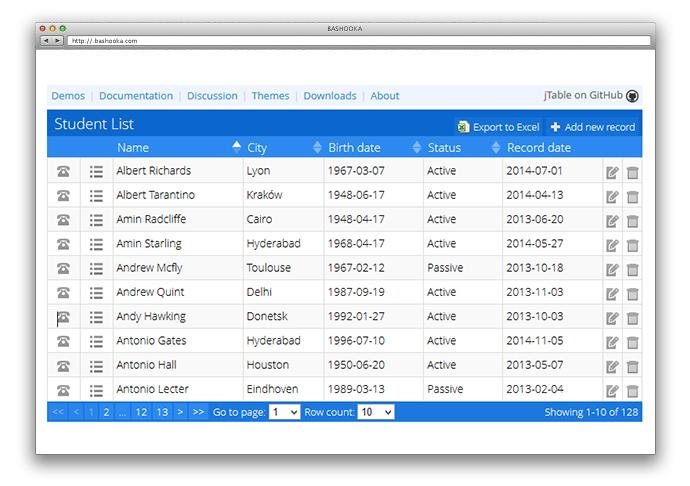Edit the Albert Richards record

(612, 172)
